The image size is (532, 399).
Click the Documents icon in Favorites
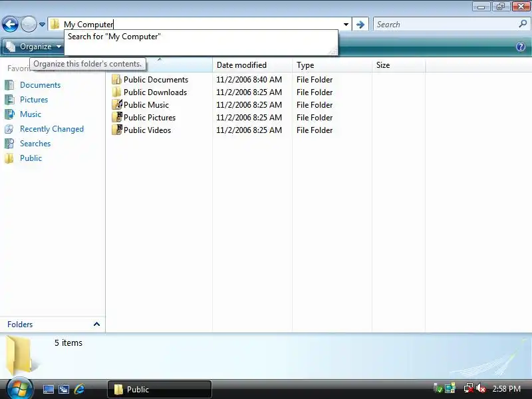point(9,85)
